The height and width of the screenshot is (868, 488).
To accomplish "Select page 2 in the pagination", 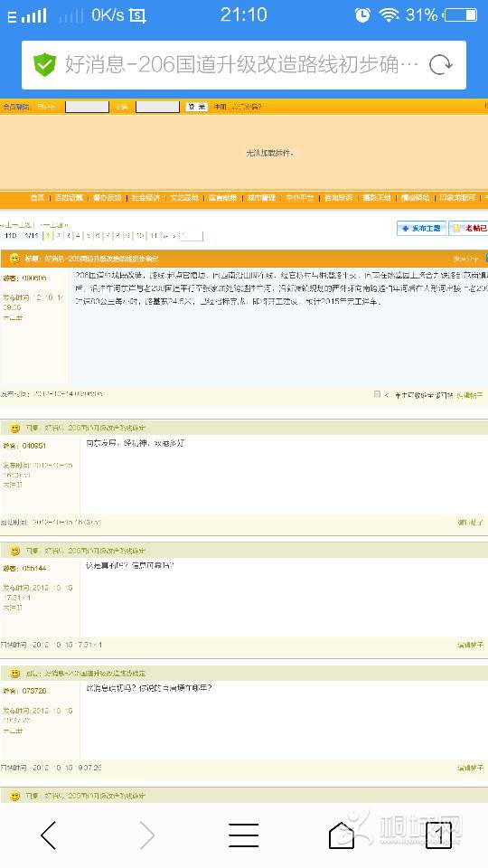I will 59,236.
